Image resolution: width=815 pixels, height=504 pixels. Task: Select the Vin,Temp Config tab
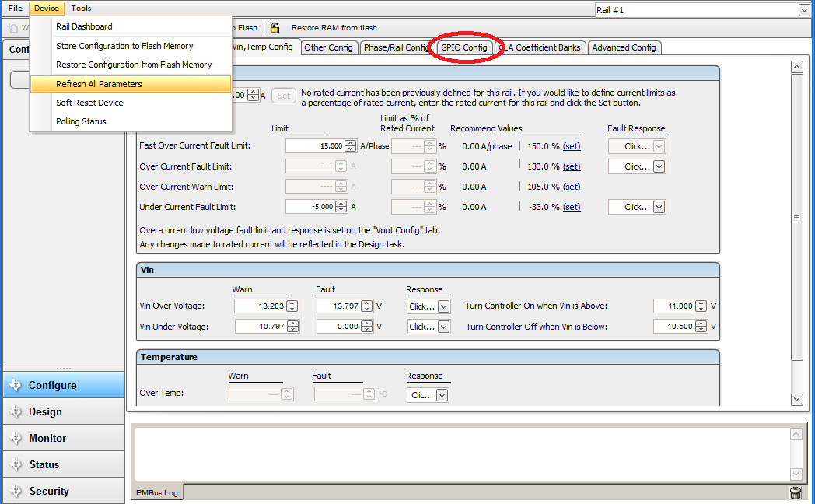point(265,47)
